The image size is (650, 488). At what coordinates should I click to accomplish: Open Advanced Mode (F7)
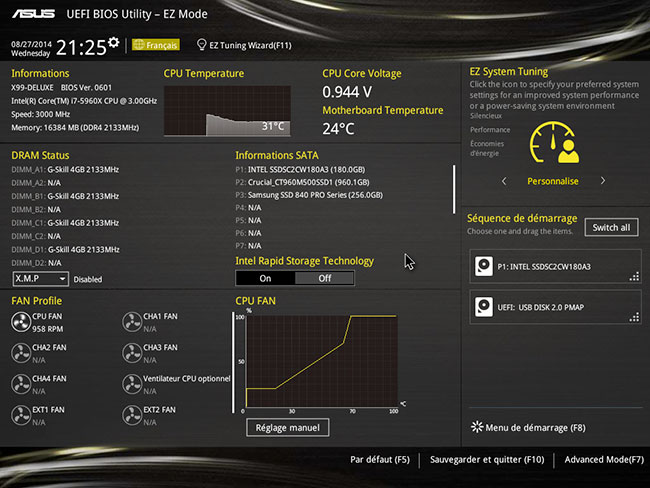[603, 459]
